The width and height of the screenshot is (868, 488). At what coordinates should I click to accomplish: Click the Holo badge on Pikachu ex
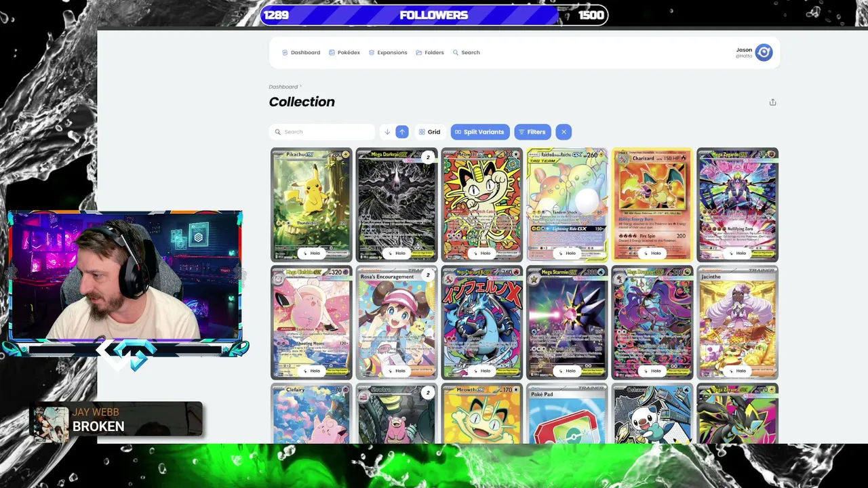(x=311, y=253)
